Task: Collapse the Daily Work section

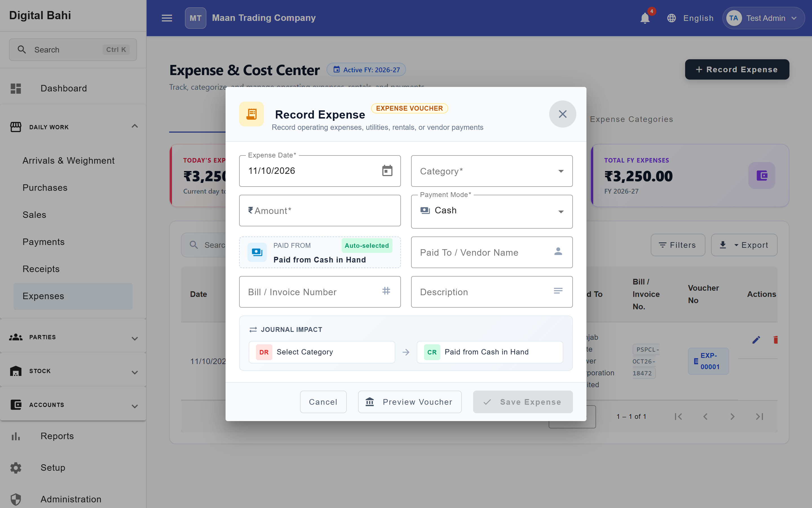Action: tap(73, 127)
